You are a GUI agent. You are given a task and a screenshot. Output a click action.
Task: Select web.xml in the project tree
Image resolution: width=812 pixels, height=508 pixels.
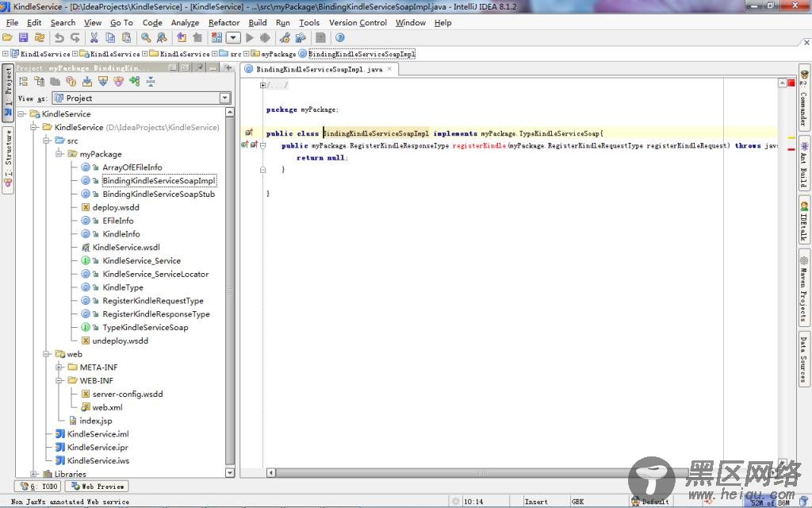pyautogui.click(x=107, y=407)
